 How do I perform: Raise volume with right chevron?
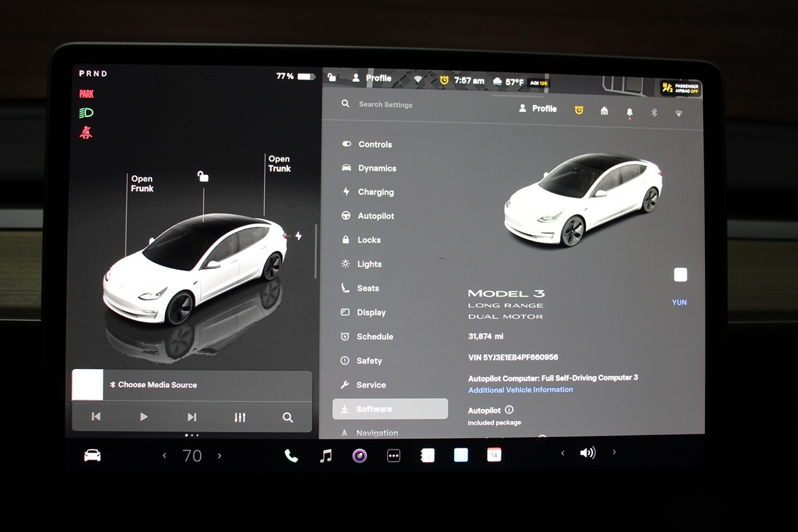[614, 453]
